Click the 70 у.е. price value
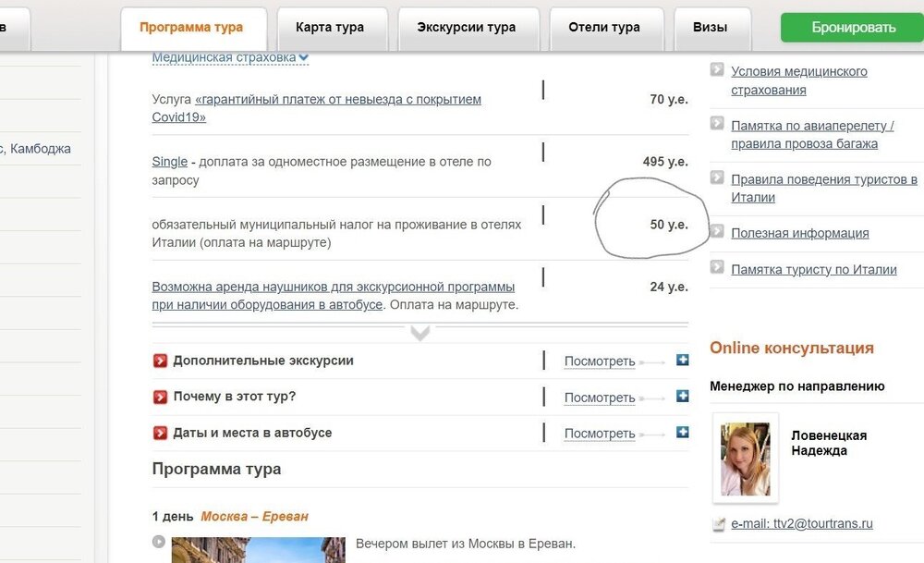Image resolution: width=924 pixels, height=563 pixels. [669, 99]
